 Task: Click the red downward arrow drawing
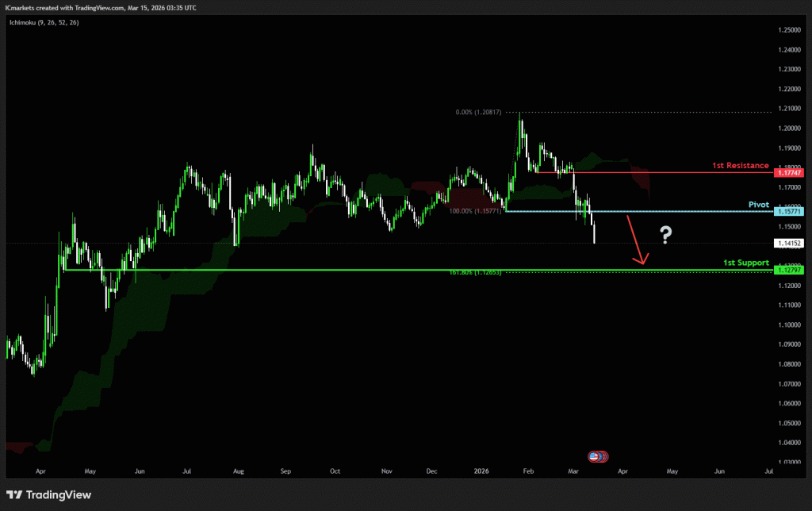click(x=637, y=239)
